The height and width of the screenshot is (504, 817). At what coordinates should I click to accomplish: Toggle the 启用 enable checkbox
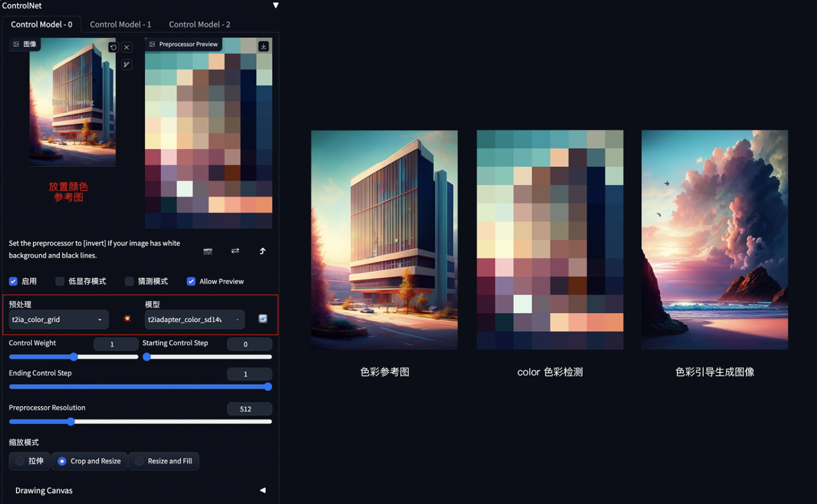pos(13,281)
